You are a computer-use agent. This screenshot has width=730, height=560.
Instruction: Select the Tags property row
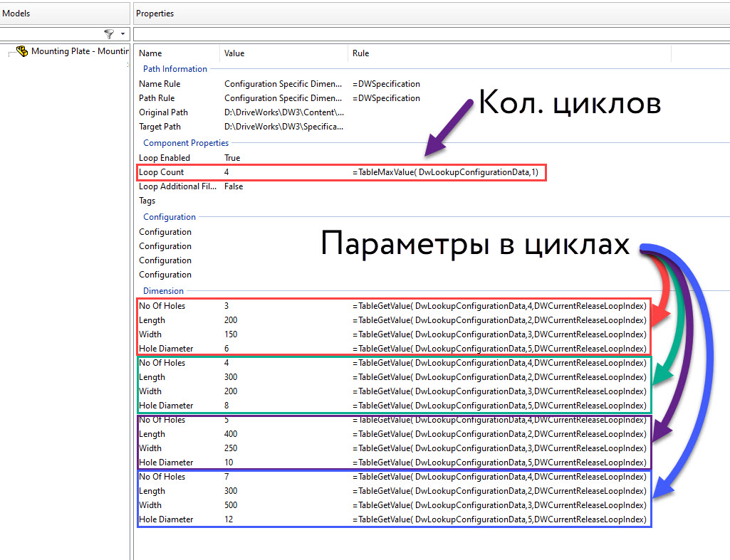[x=147, y=201]
